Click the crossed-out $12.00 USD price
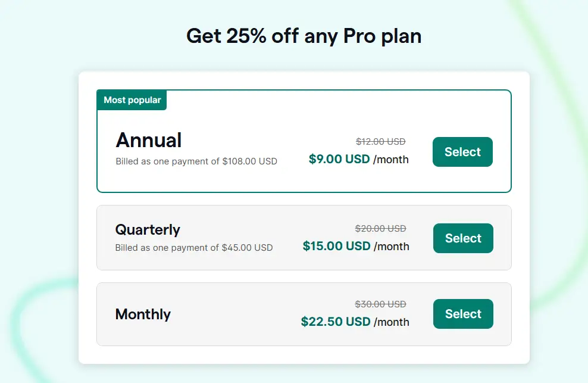The width and height of the screenshot is (588, 383). point(380,141)
